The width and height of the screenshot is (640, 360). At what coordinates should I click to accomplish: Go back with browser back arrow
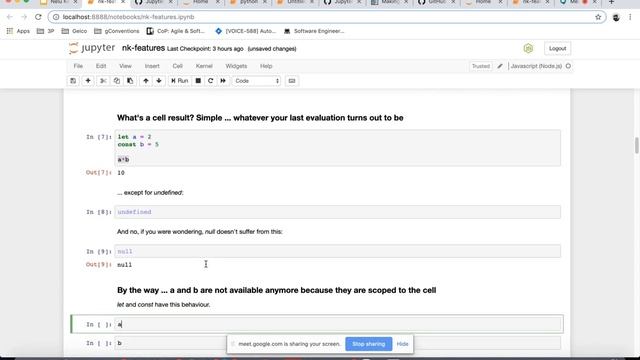click(x=10, y=17)
